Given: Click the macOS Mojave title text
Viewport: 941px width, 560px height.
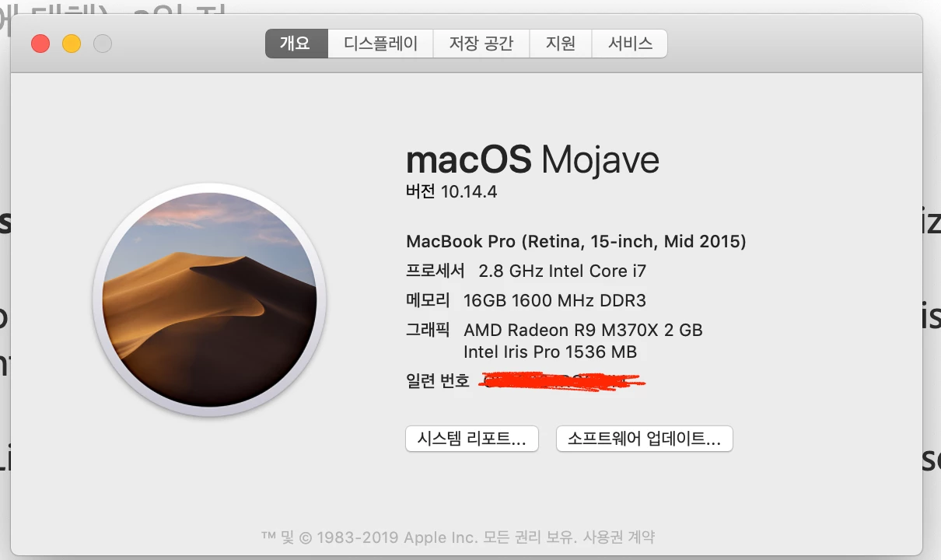Looking at the screenshot, I should (533, 160).
